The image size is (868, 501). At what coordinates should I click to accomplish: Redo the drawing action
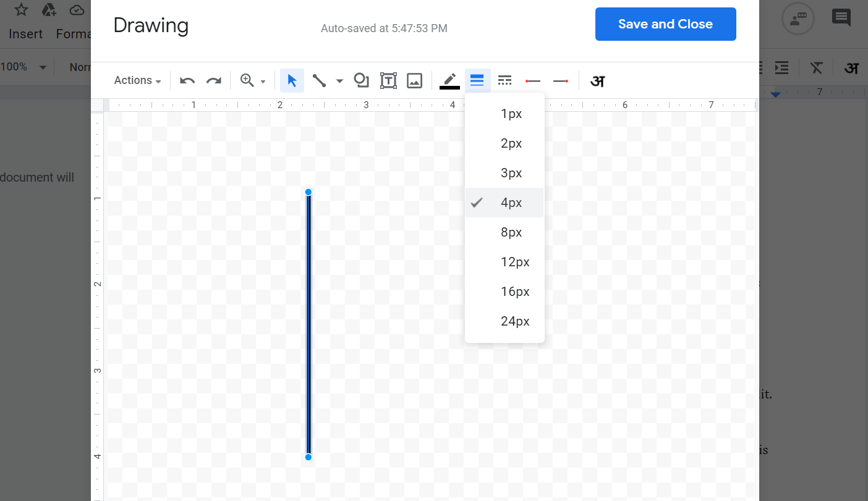pyautogui.click(x=214, y=80)
